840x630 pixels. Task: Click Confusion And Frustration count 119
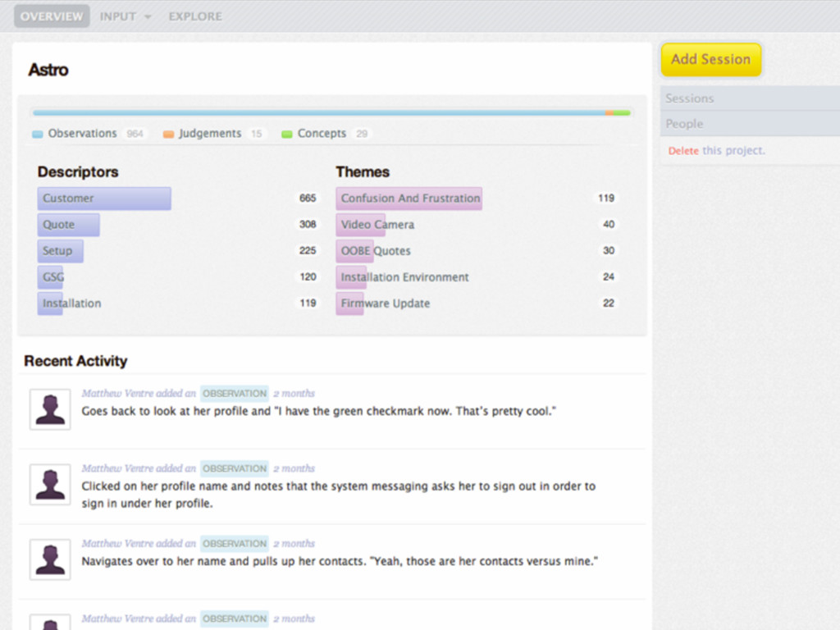[x=606, y=199]
